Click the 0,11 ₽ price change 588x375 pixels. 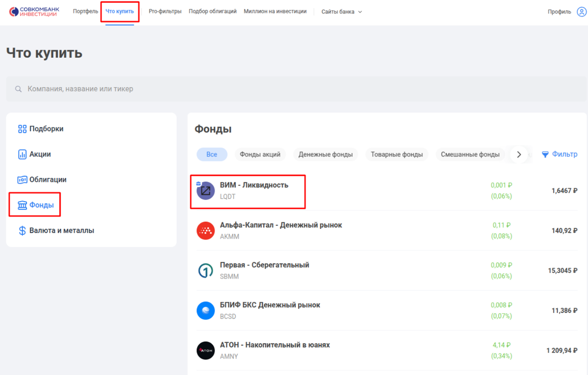[x=502, y=225]
